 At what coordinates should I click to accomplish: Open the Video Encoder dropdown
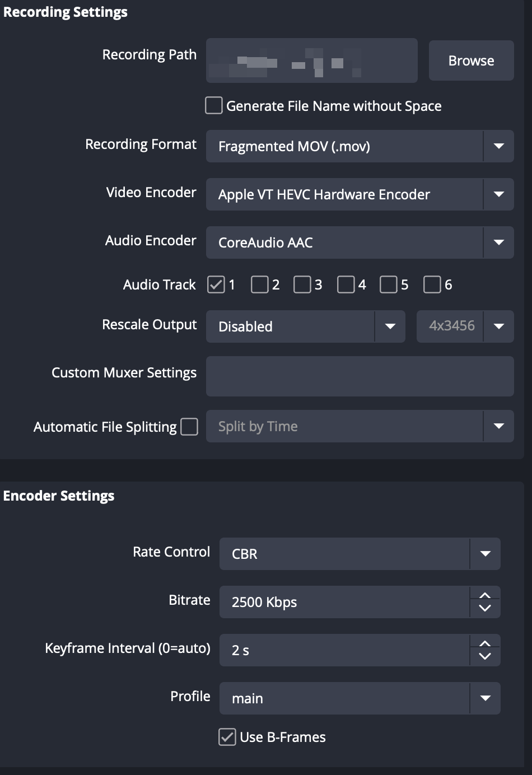coord(360,194)
